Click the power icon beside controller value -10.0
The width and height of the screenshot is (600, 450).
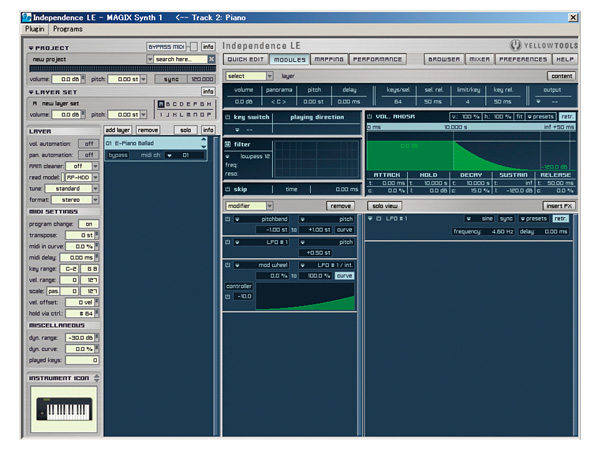point(228,297)
